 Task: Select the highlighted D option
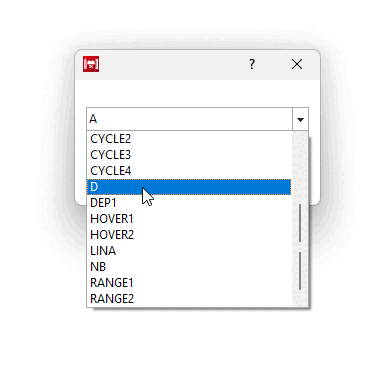(189, 187)
